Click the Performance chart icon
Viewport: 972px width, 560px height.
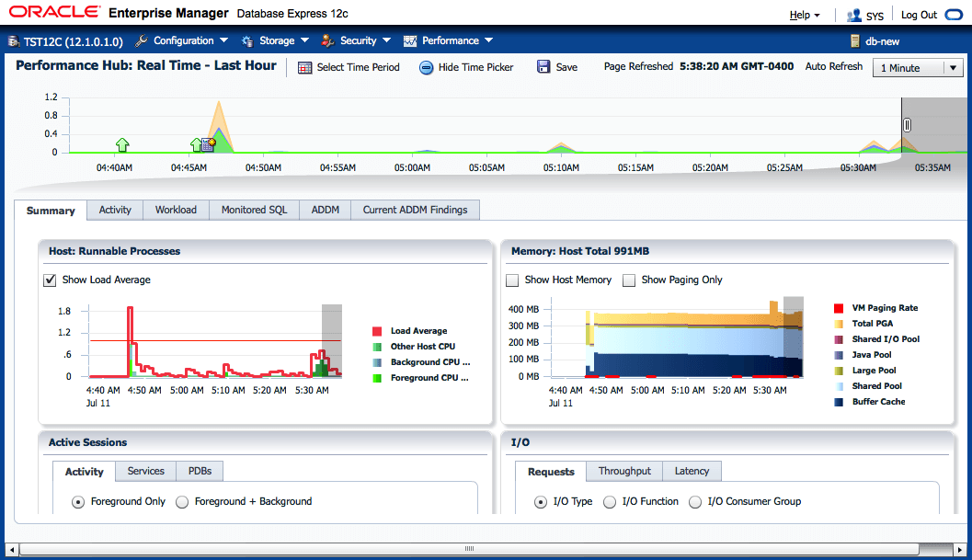click(410, 41)
